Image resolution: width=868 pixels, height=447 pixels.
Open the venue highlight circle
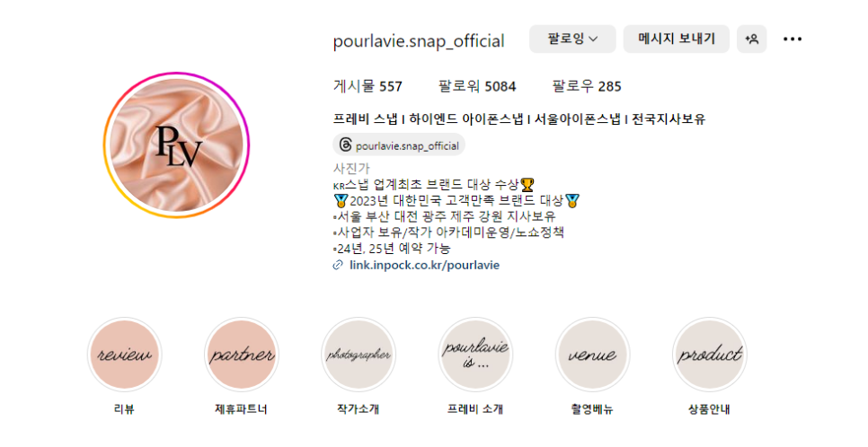click(x=592, y=355)
